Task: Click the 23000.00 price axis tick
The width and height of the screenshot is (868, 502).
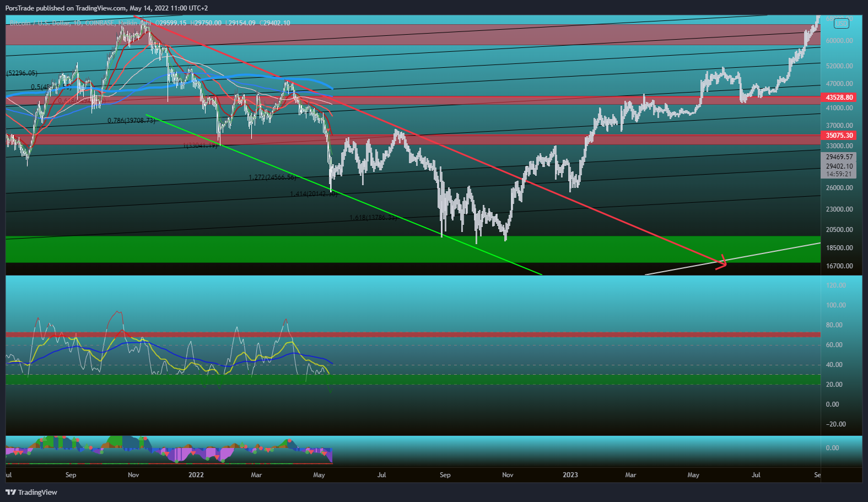Action: (839, 209)
